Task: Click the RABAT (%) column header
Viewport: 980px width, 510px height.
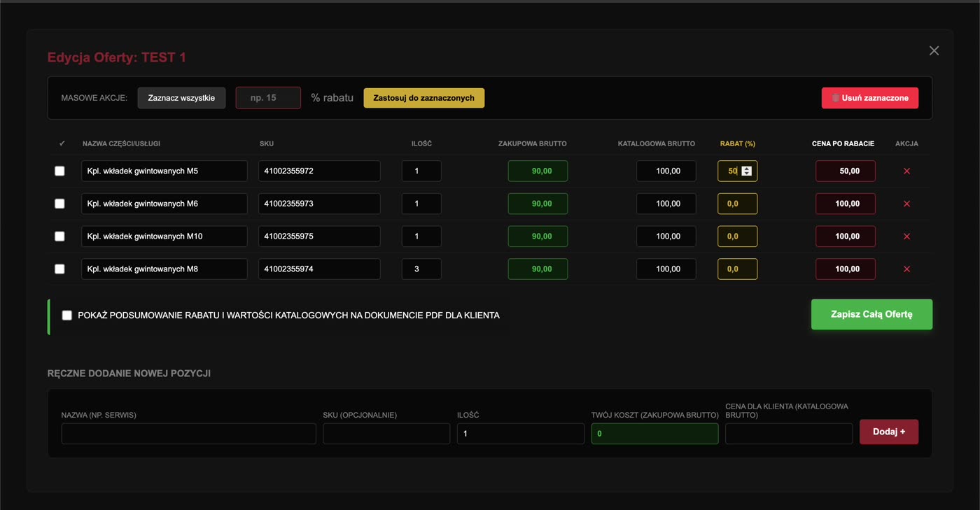Action: tap(738, 143)
